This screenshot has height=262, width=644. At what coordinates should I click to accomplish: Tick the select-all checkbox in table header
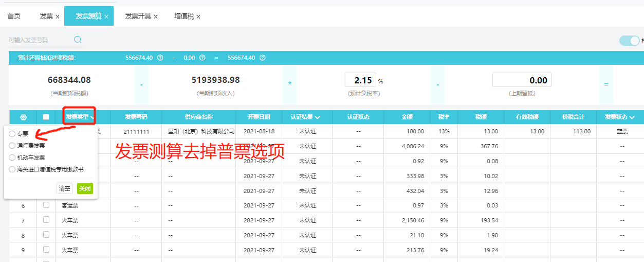[x=46, y=117]
